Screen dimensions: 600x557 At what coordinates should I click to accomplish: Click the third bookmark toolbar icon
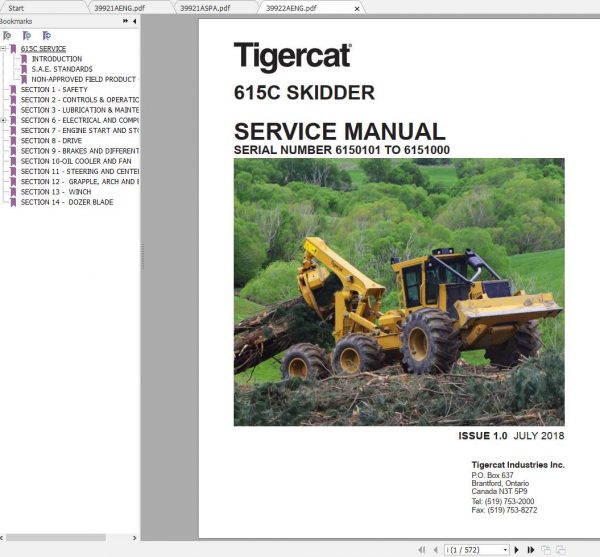47,36
